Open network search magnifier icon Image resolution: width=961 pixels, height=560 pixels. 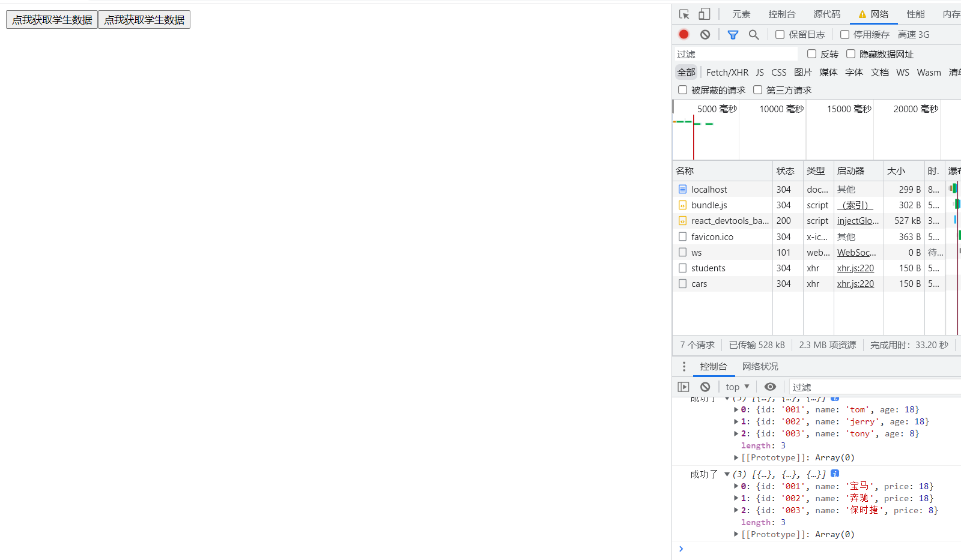[754, 35]
